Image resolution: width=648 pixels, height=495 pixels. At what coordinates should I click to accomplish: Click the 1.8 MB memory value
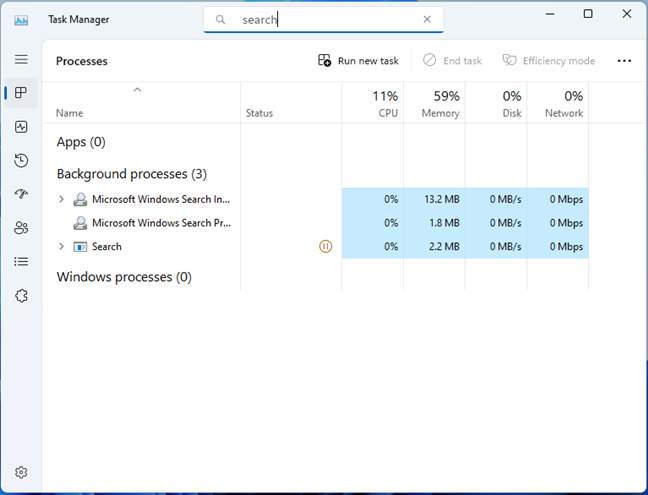[444, 223]
